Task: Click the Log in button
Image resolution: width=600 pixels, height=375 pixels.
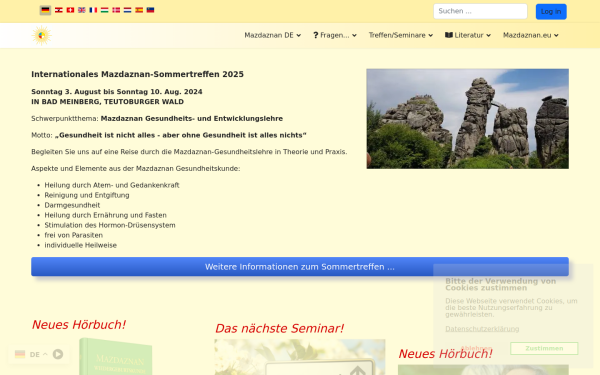Action: click(551, 11)
